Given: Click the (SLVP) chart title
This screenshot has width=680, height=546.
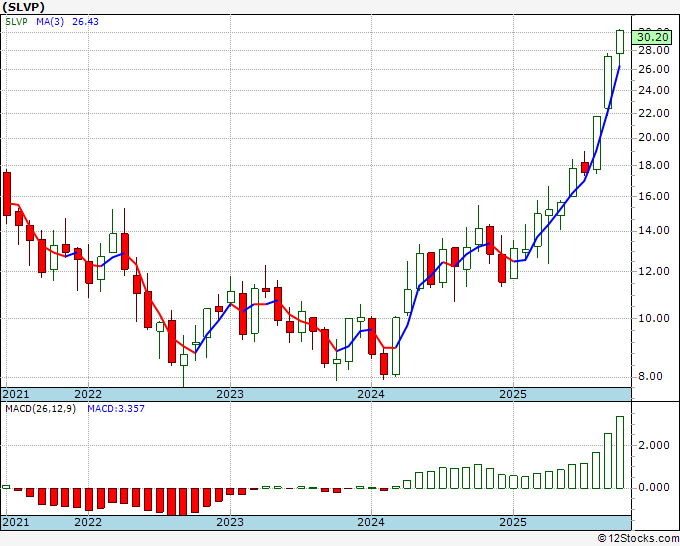Looking at the screenshot, I should [23, 7].
